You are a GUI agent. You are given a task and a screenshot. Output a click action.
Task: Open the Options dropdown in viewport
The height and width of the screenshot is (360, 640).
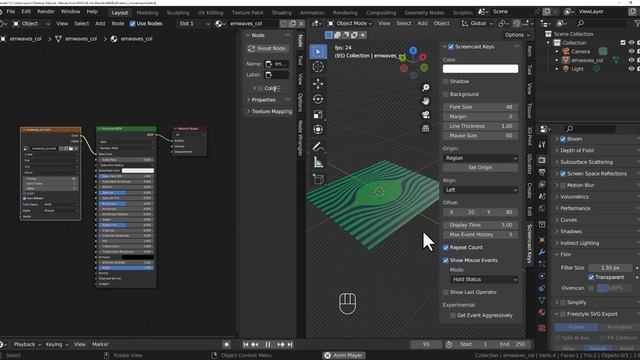coord(517,35)
